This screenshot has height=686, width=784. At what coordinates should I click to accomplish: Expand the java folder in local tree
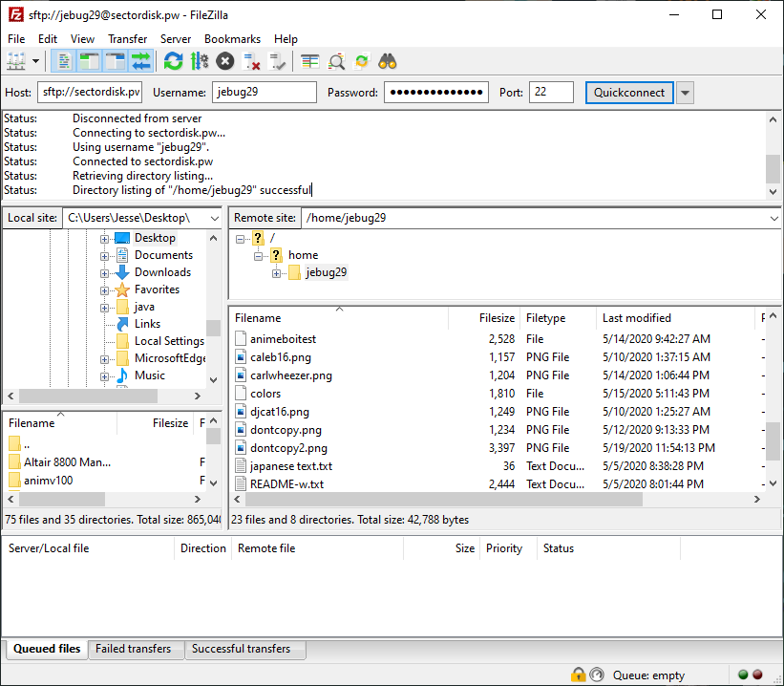click(x=104, y=308)
